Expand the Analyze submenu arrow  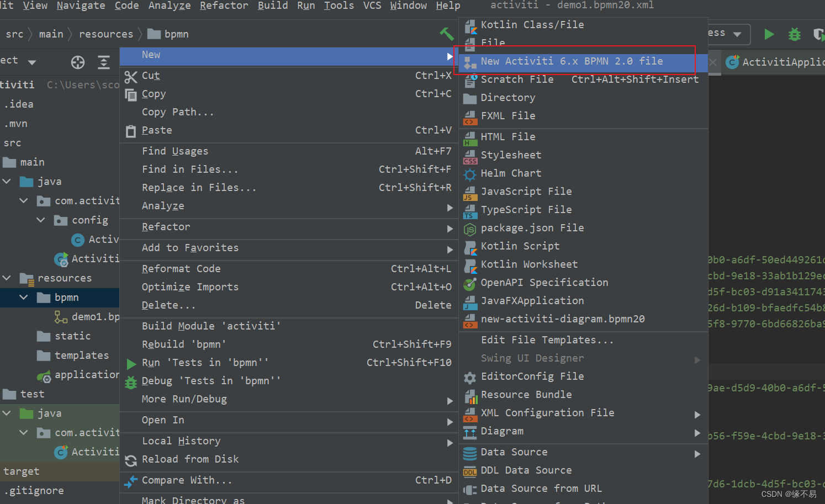coord(450,208)
